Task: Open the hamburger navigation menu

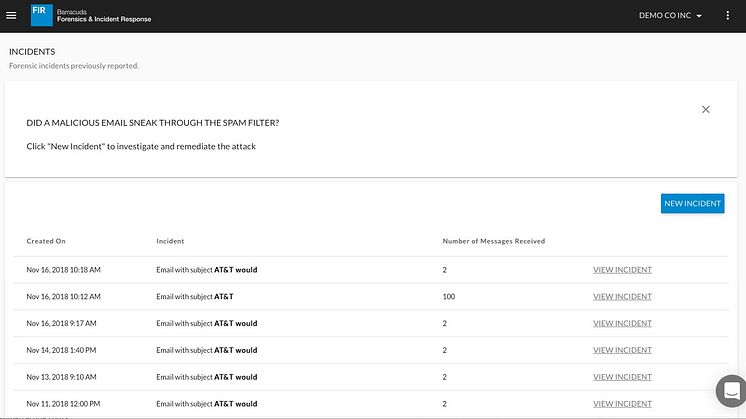Action: tap(11, 16)
